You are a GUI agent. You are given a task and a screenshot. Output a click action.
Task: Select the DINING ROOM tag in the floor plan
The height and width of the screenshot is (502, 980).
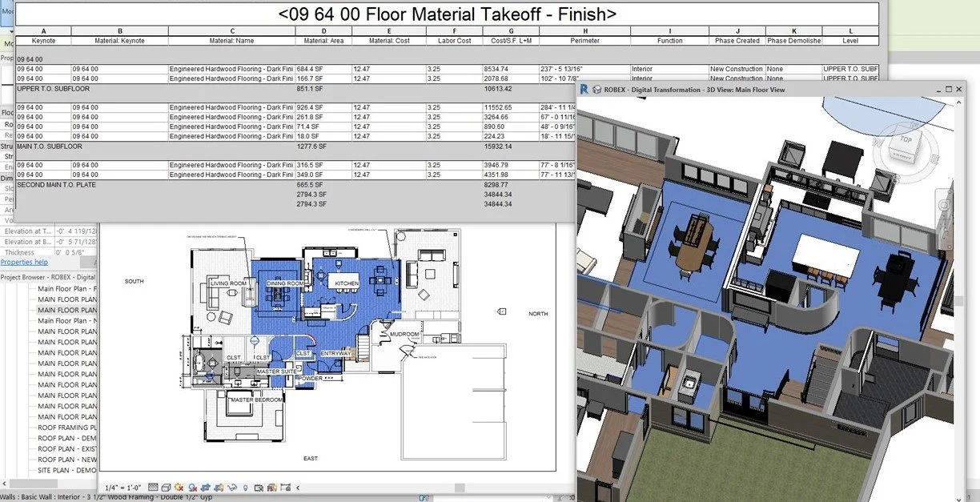pos(285,284)
